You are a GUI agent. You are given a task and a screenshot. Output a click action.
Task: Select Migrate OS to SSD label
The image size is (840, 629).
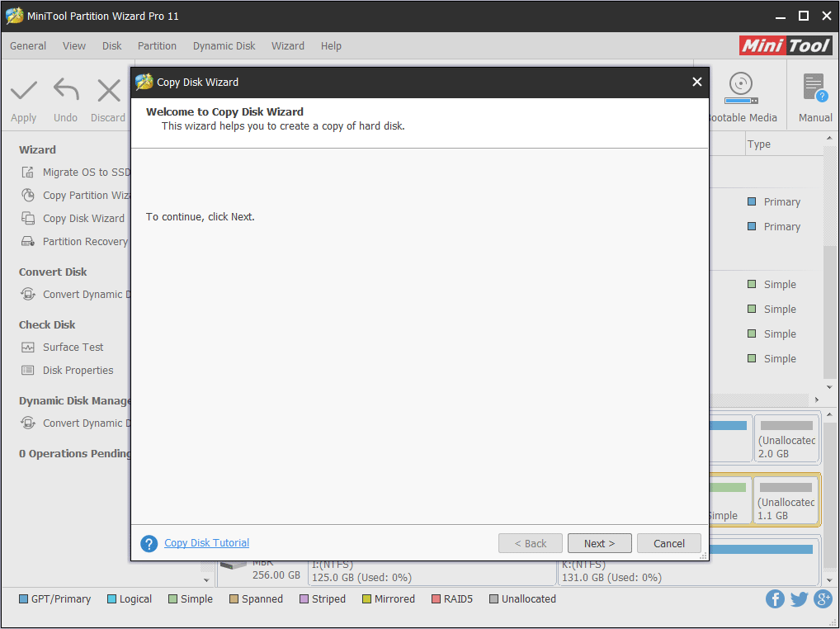[x=87, y=172]
